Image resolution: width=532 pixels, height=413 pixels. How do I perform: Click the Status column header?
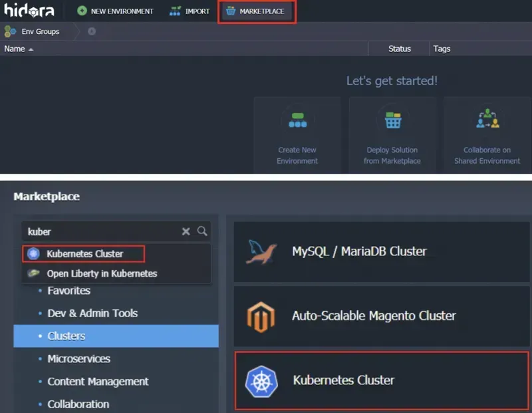coord(399,49)
